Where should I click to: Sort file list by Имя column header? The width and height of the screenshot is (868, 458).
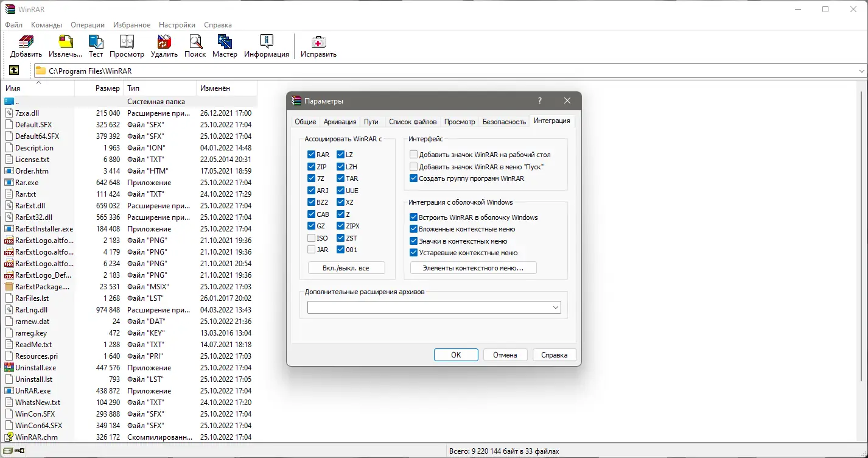click(38, 88)
